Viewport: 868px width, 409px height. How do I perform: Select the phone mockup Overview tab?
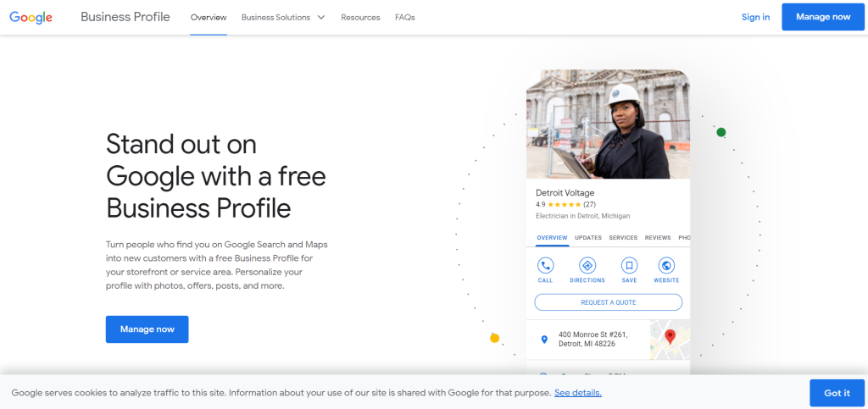(552, 238)
